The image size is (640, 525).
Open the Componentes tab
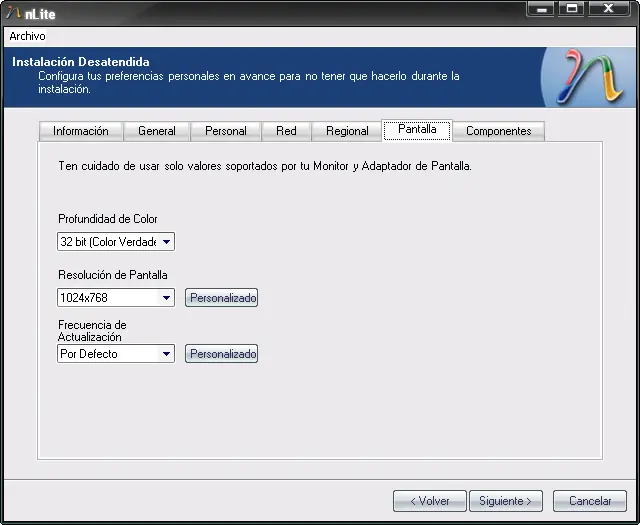[x=499, y=131]
